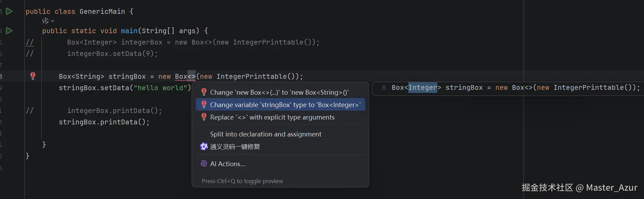Viewport: 644px width, 199px height.
Task: Click the Tongyi Lingma icon for 通义灵码一键修复
Action: tap(204, 146)
